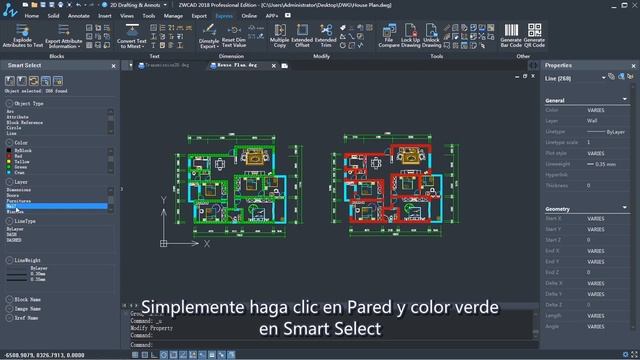This screenshot has height=360, width=640.
Task: Click the new drawing tab icon
Action: [x=284, y=66]
